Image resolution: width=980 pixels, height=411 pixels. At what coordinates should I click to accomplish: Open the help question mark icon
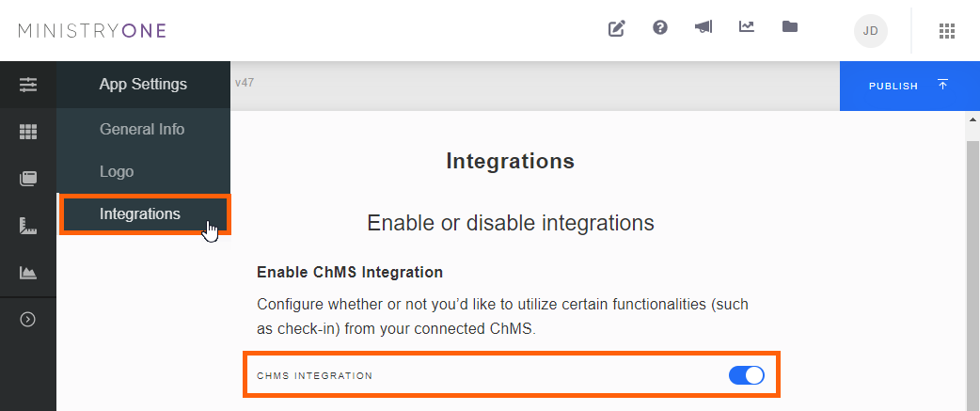pyautogui.click(x=660, y=27)
